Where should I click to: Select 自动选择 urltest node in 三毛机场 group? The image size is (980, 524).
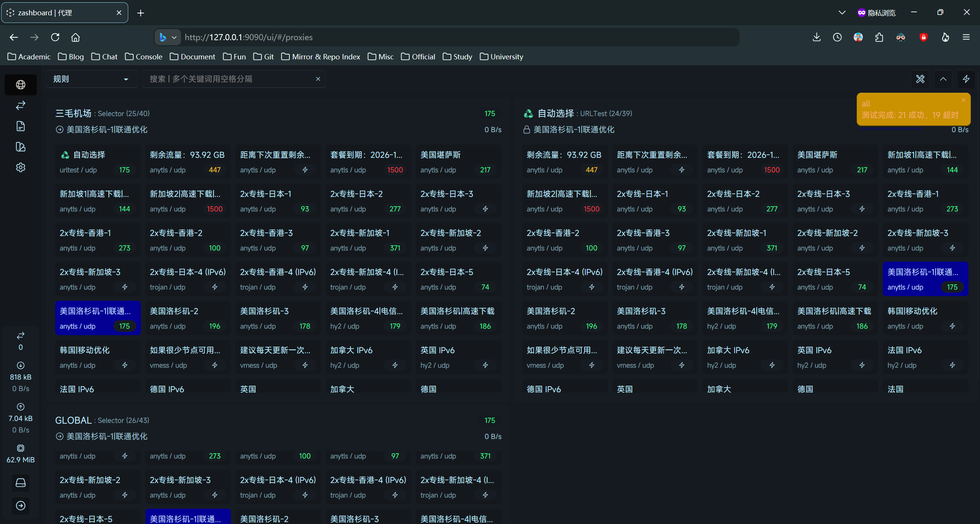pyautogui.click(x=98, y=162)
